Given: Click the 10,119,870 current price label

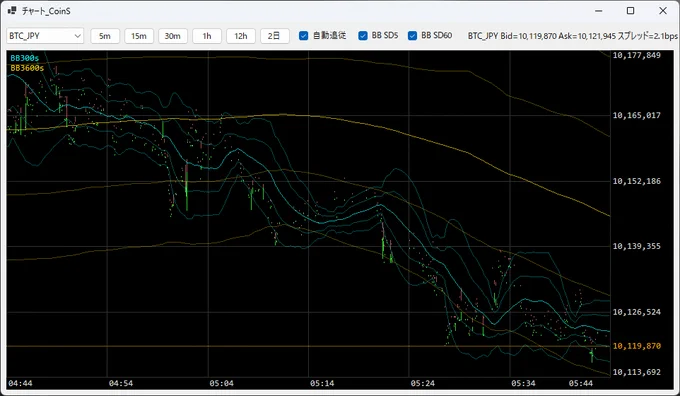Looking at the screenshot, I should 636,346.
